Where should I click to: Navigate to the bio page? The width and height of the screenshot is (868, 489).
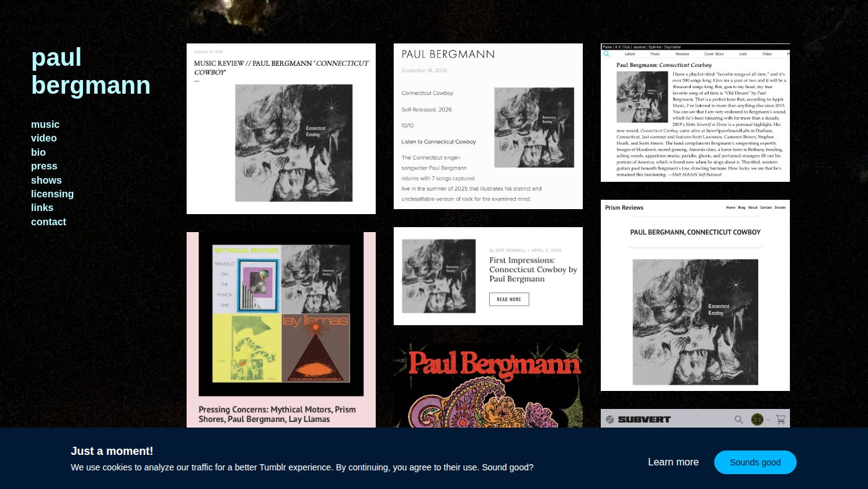point(38,152)
